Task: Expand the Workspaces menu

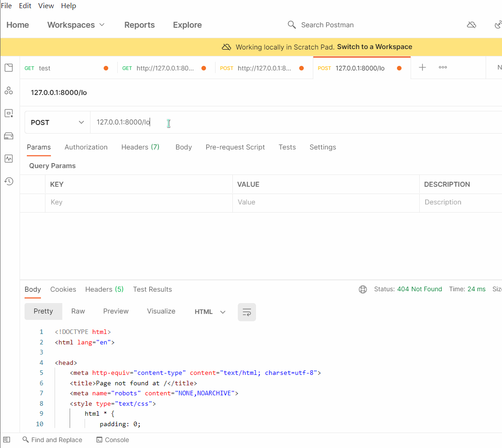Action: click(76, 25)
